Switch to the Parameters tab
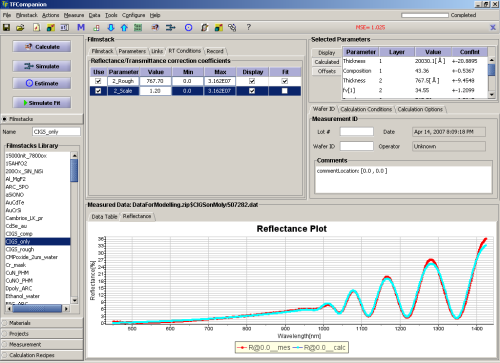This screenshot has width=500, height=363. 132,51
